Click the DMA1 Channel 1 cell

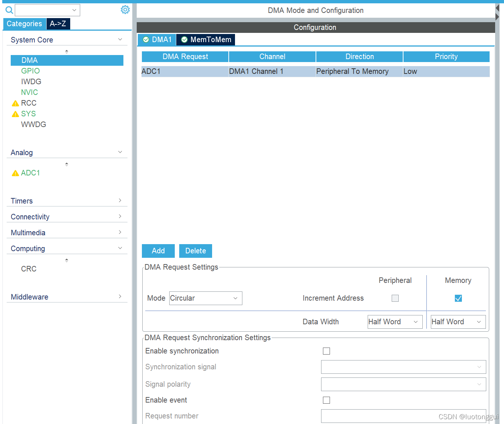coord(272,71)
